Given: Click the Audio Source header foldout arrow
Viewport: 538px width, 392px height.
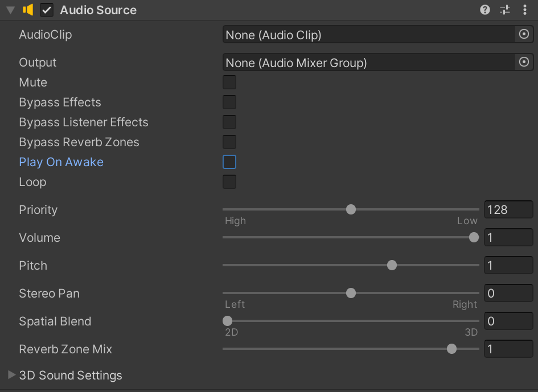Looking at the screenshot, I should (x=9, y=10).
